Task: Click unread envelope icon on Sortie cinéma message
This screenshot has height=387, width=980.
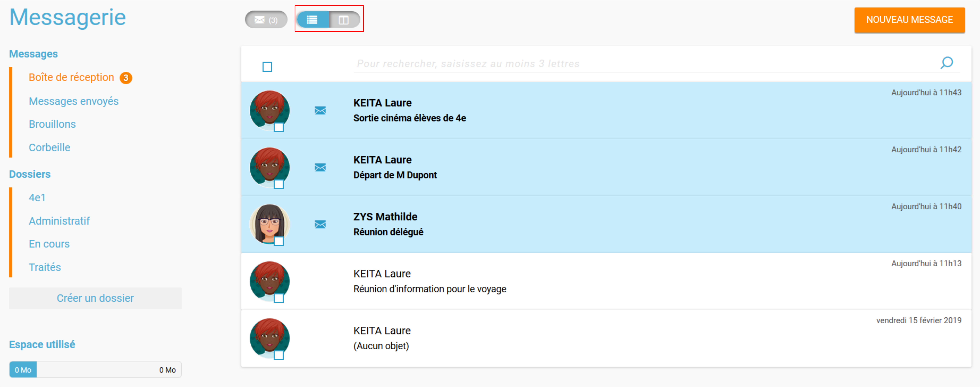Action: click(320, 111)
